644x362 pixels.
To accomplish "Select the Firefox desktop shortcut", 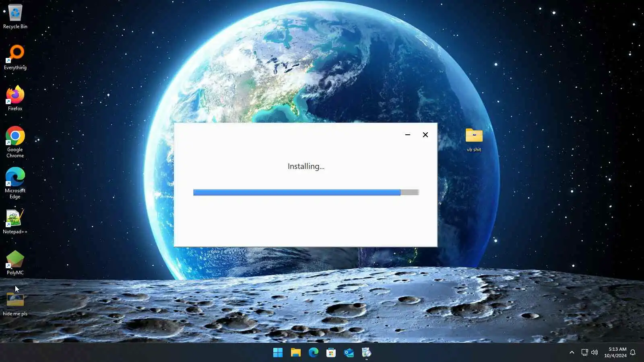I will [x=15, y=99].
